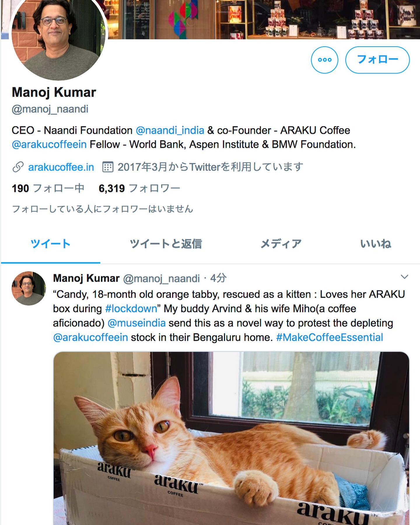Open the @naandi_india mention in bio
This screenshot has width=420, height=525.
pyautogui.click(x=170, y=130)
